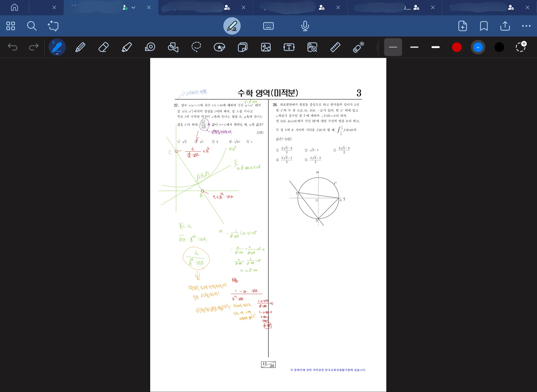Activate the AI selection capture tool
This screenshot has width=537, height=392.
(53, 26)
